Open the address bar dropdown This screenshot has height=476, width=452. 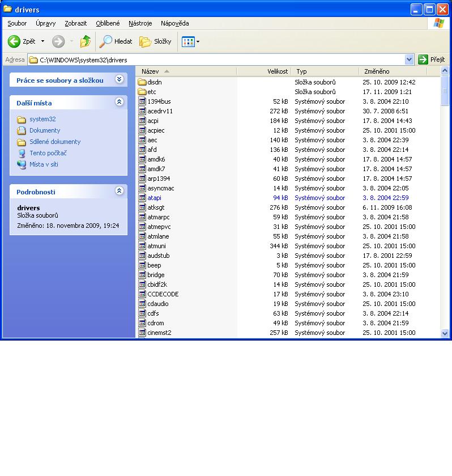click(410, 59)
